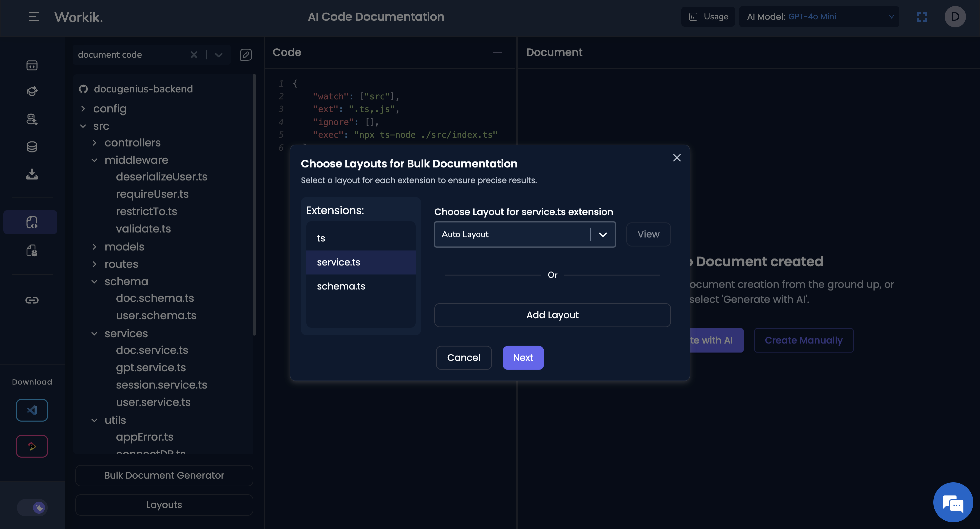
Task: Click the file tree scrollbar
Action: (x=254, y=205)
